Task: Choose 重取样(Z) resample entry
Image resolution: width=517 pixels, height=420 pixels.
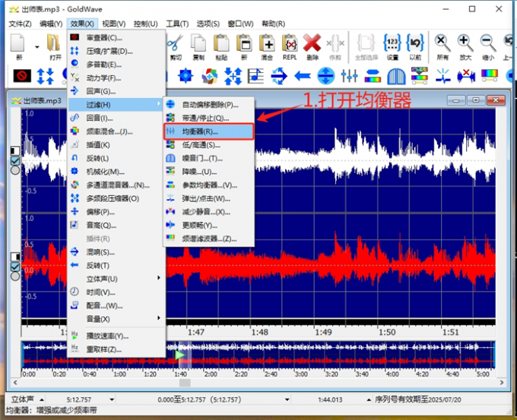Action: (116, 349)
